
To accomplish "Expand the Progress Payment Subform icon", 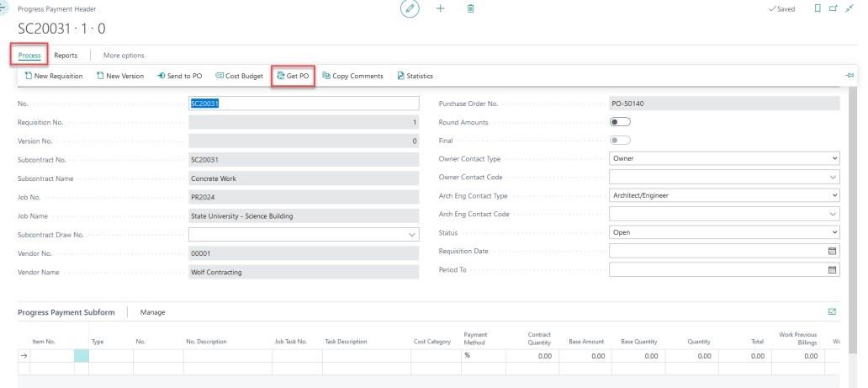I will pyautogui.click(x=833, y=312).
